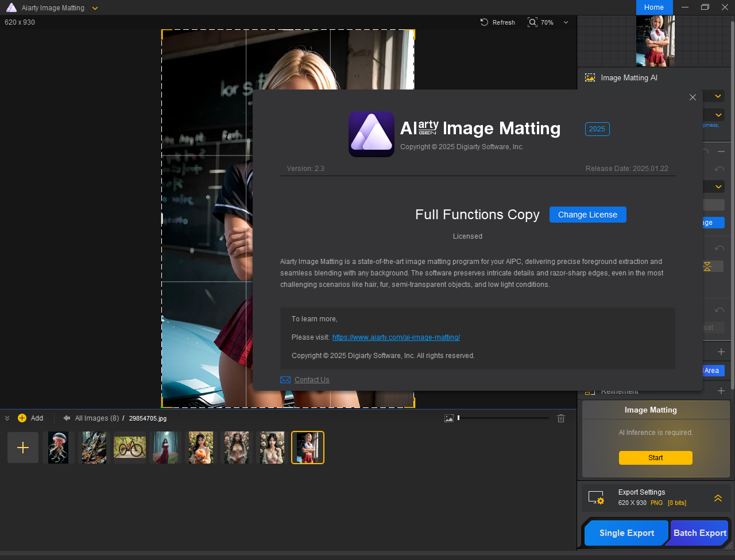Select the woman in red dress thumbnail

(x=165, y=448)
